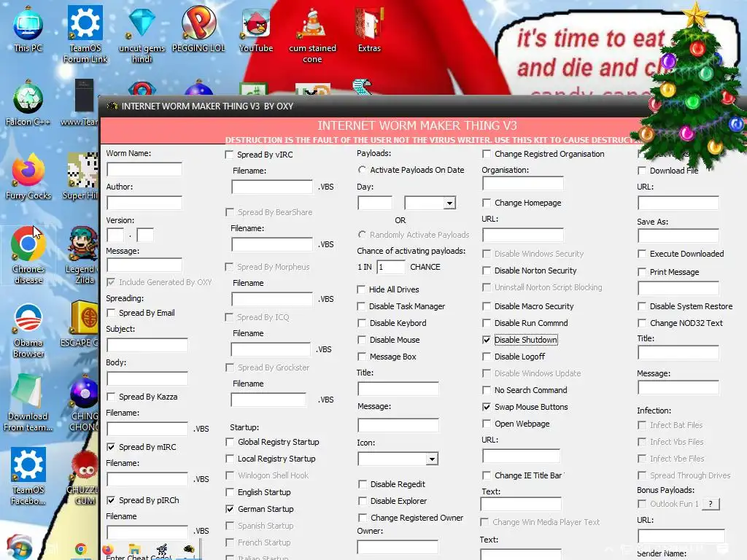This screenshot has width=747, height=560.
Task: Open the Extras desktop icon
Action: [369, 29]
